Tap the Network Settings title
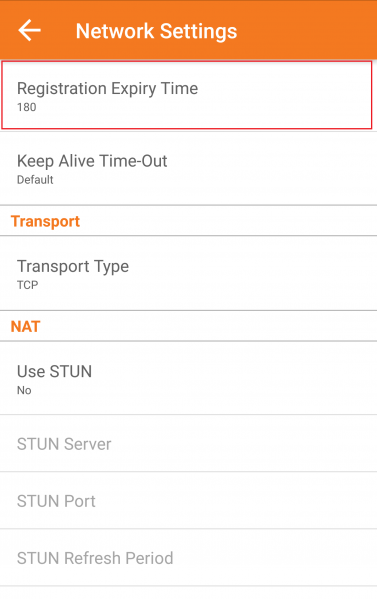 point(156,31)
